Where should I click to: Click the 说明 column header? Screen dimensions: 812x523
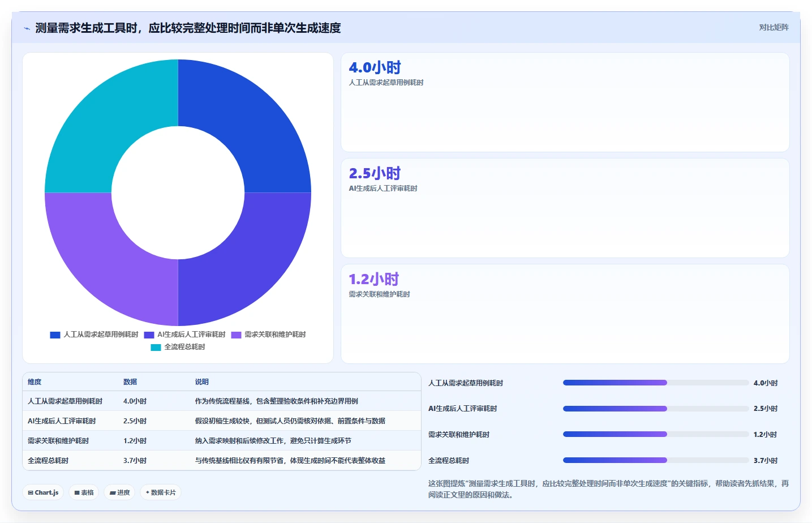click(x=202, y=382)
